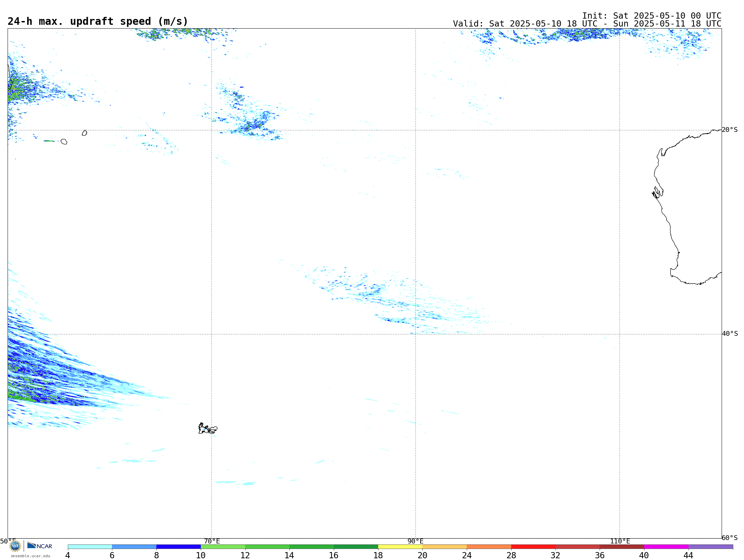This screenshot has height=560, width=744.
Task: Click the colorbar tick label '40'
Action: pos(644,555)
